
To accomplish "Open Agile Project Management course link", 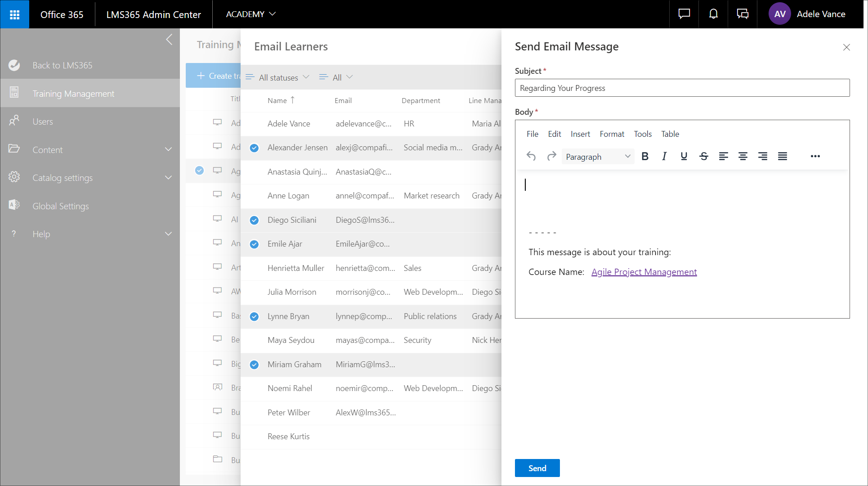I will (x=644, y=272).
